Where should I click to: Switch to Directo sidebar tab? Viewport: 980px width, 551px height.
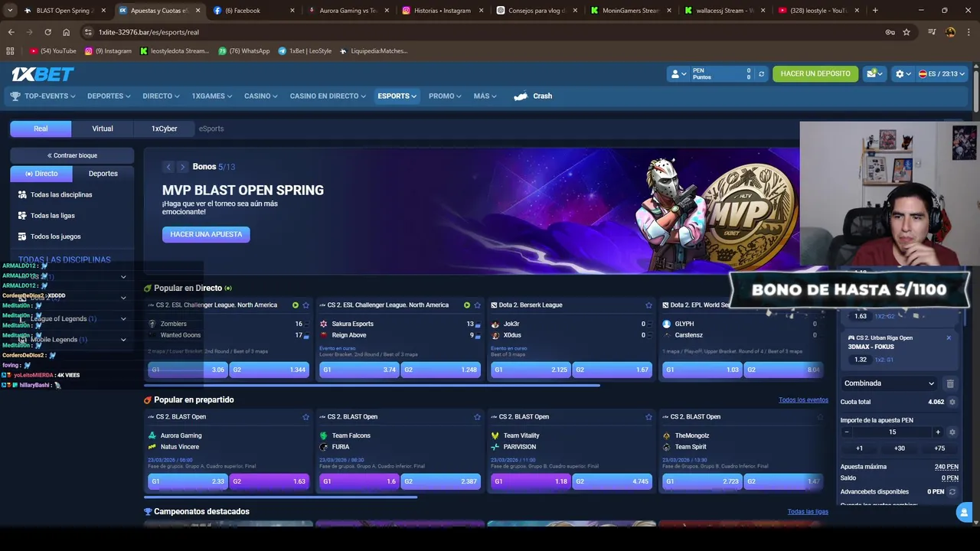click(x=41, y=174)
